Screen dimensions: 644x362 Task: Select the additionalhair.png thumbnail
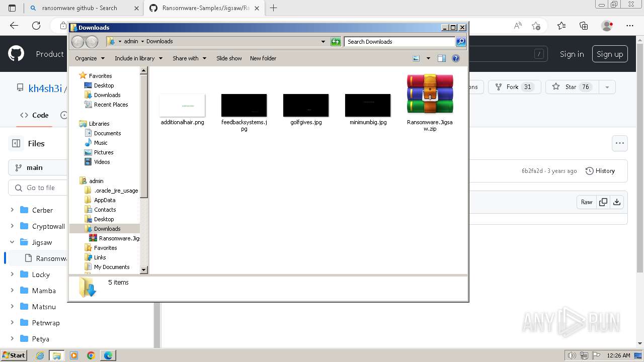pyautogui.click(x=182, y=105)
